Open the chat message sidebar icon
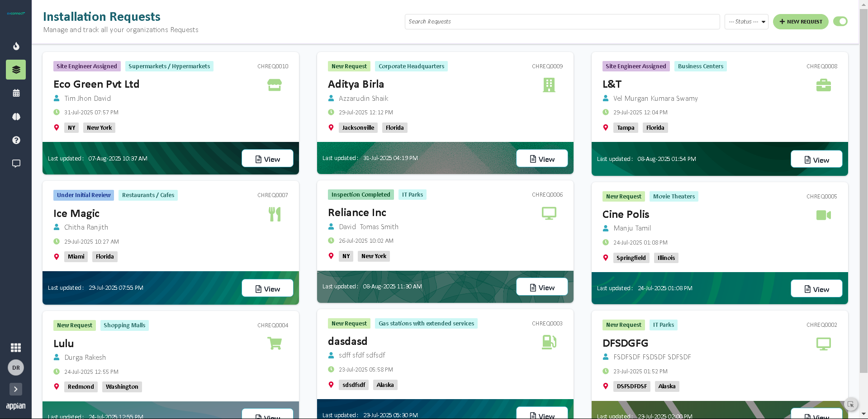Viewport: 868px width, 419px height. 16,164
